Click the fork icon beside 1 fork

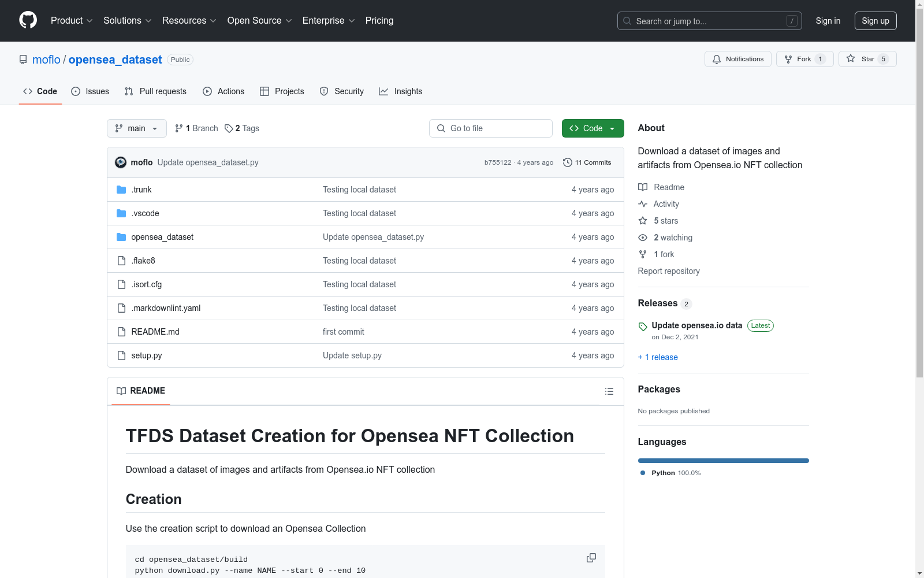643,254
